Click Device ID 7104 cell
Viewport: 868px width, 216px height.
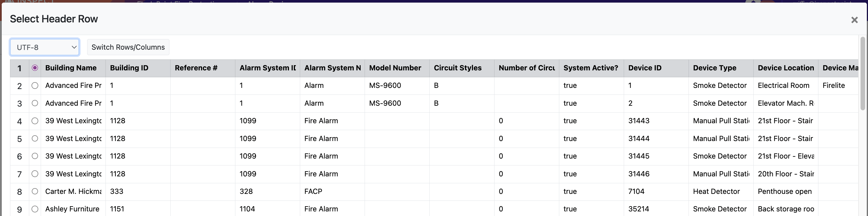click(x=656, y=192)
